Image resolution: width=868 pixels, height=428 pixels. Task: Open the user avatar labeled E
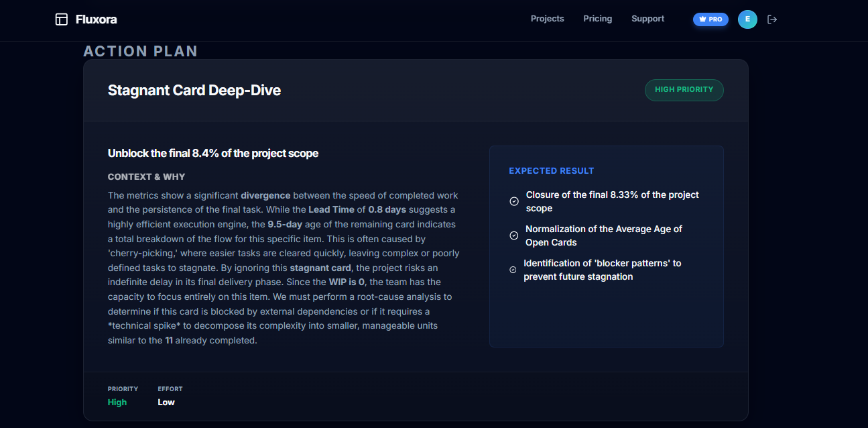click(x=747, y=19)
